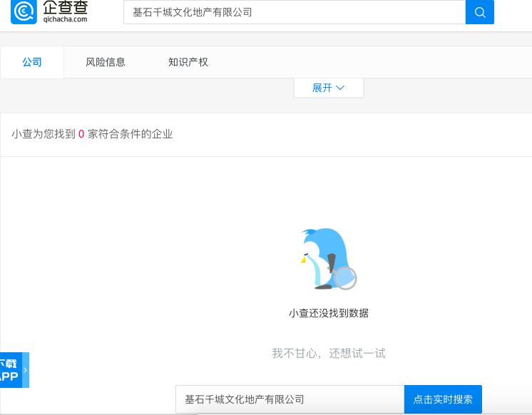
Task: Click 点击实时搜索 button
Action: 443,399
